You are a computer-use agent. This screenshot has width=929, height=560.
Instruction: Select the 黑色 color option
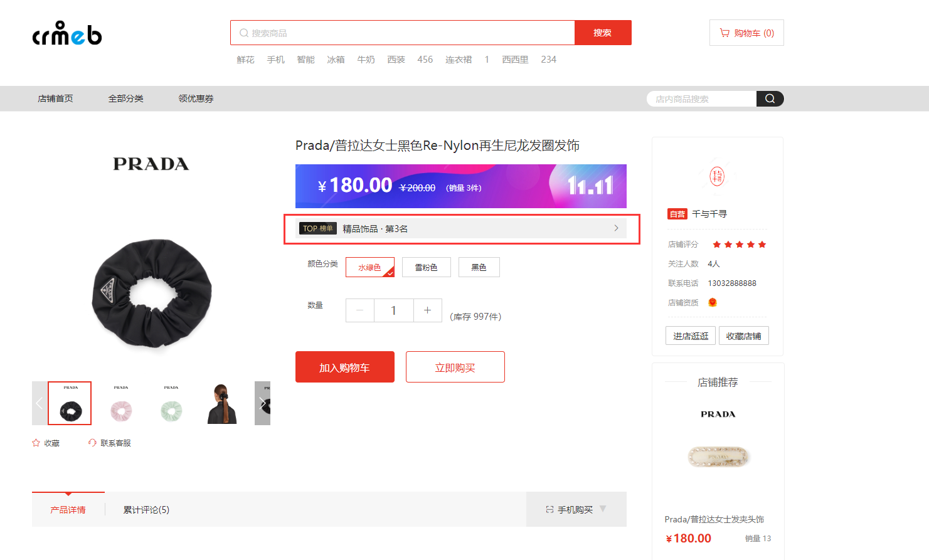[479, 267]
